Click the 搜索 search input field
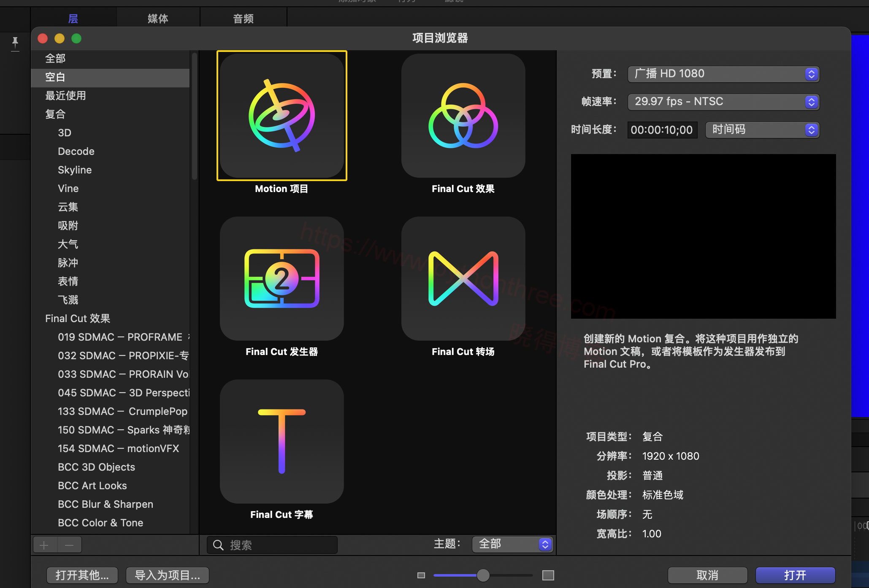Screen dimensions: 869x588 coord(272,545)
